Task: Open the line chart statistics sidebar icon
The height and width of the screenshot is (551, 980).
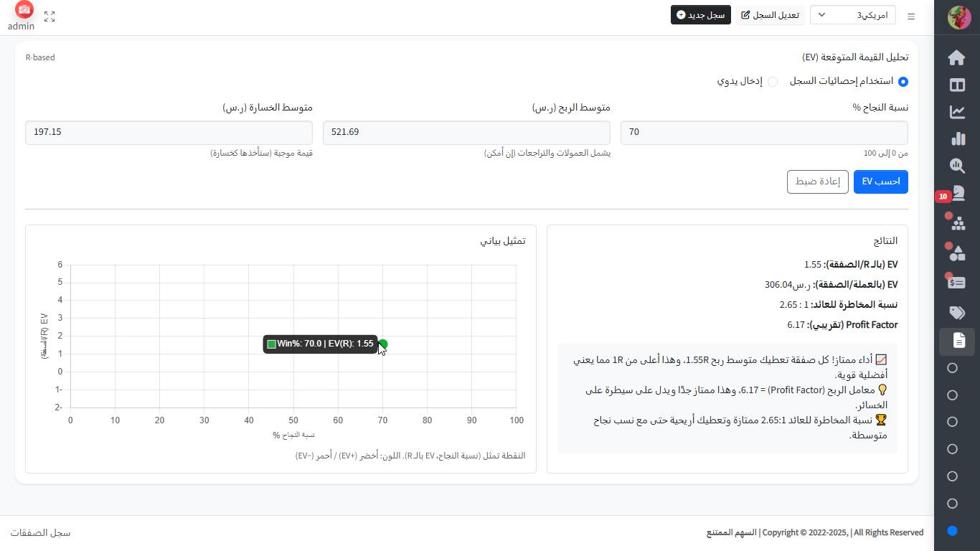Action: click(956, 113)
